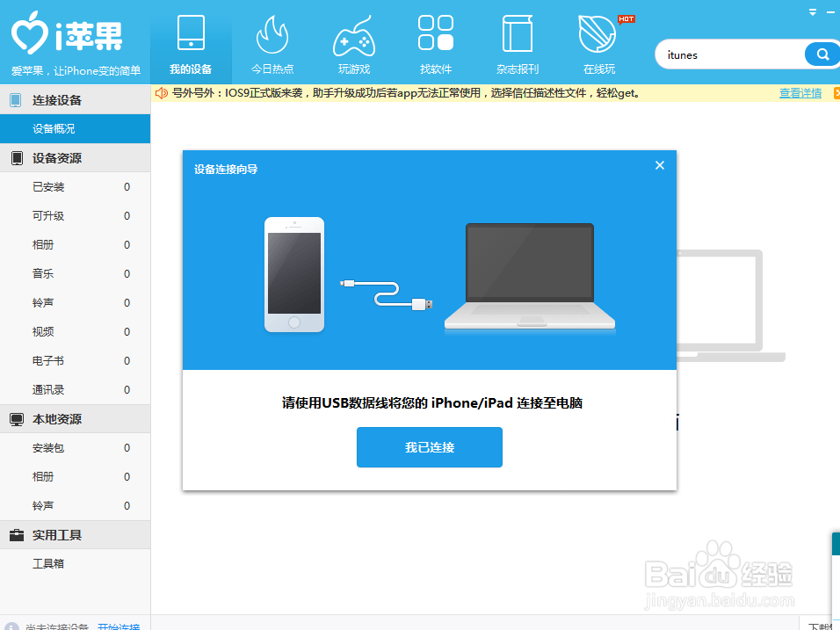840x630 pixels.
Task: Select 设备概况 in the sidebar
Action: pos(75,128)
